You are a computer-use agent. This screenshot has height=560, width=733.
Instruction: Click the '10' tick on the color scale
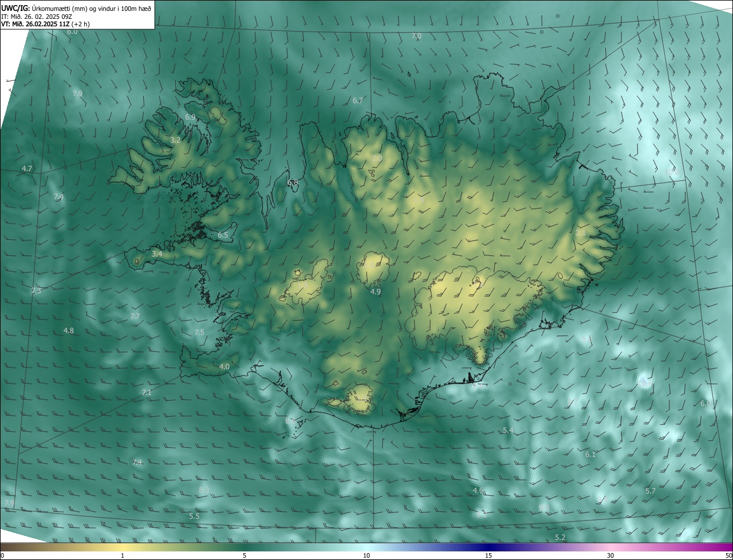point(366,555)
